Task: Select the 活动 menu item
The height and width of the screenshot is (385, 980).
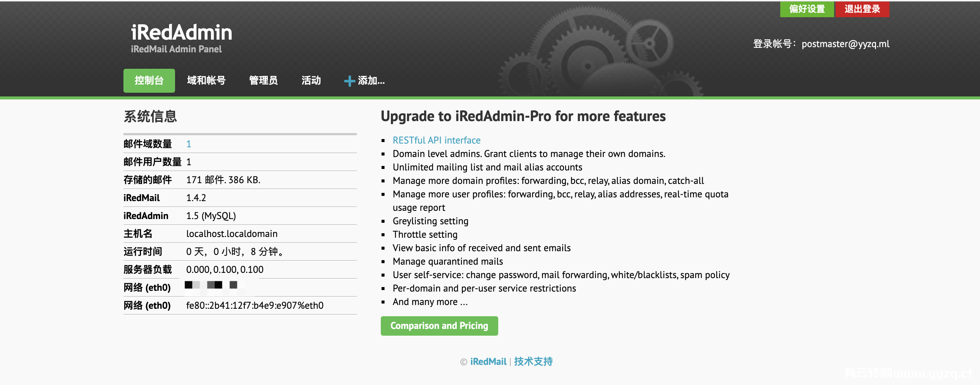Action: pyautogui.click(x=311, y=81)
